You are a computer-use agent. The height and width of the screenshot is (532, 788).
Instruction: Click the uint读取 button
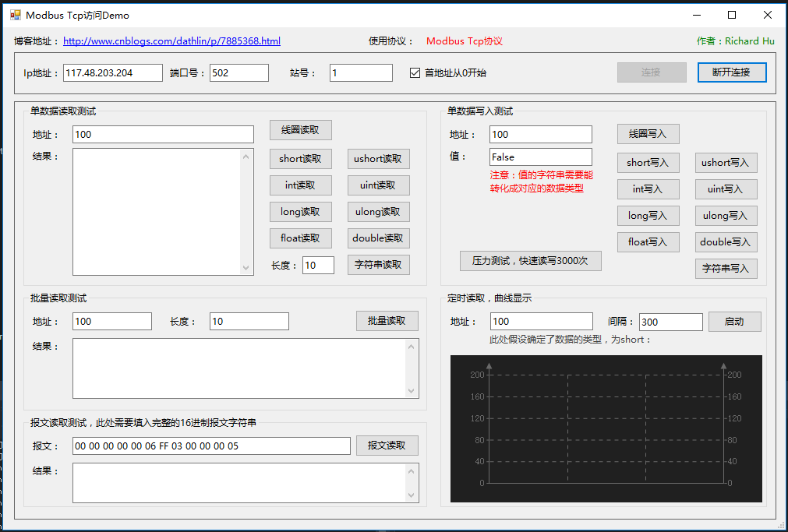click(379, 185)
